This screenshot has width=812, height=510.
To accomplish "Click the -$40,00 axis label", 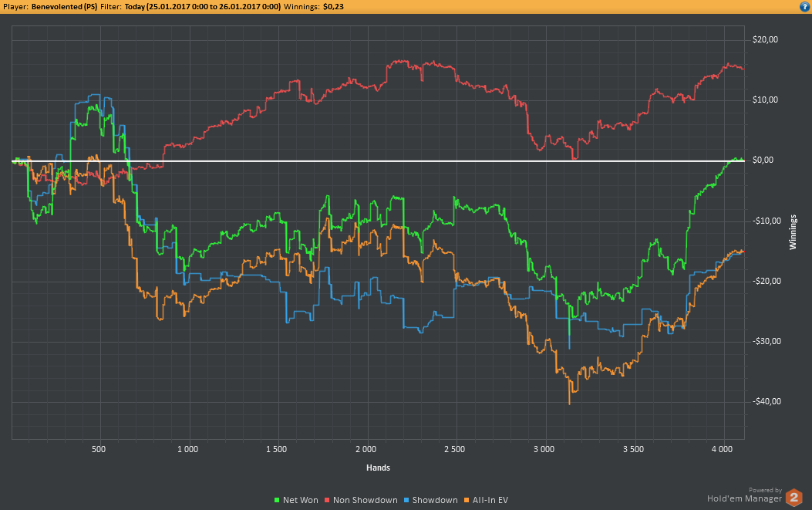I will coord(767,401).
